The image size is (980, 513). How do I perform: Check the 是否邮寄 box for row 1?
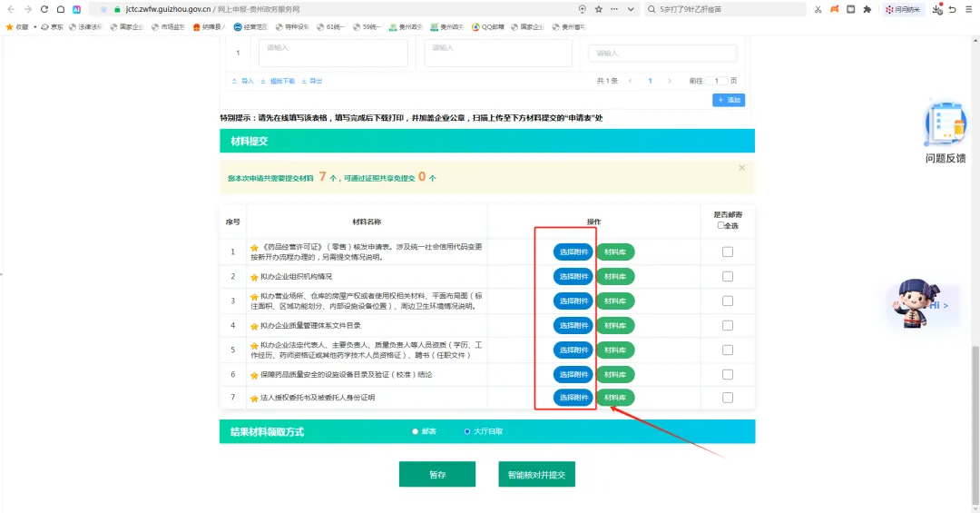728,252
